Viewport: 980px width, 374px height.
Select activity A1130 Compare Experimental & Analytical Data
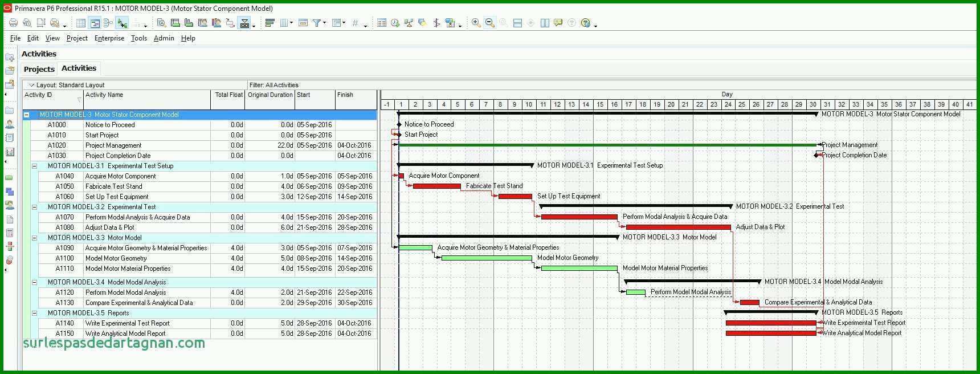207,303
